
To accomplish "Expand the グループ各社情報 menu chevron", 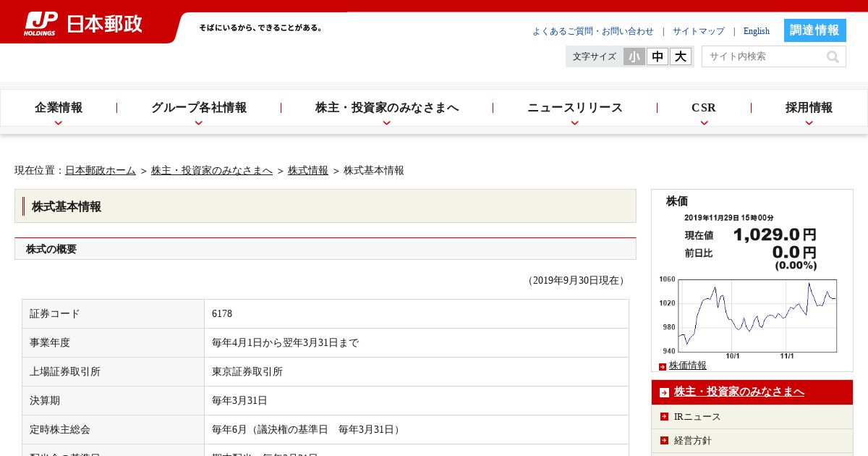I will [x=199, y=123].
